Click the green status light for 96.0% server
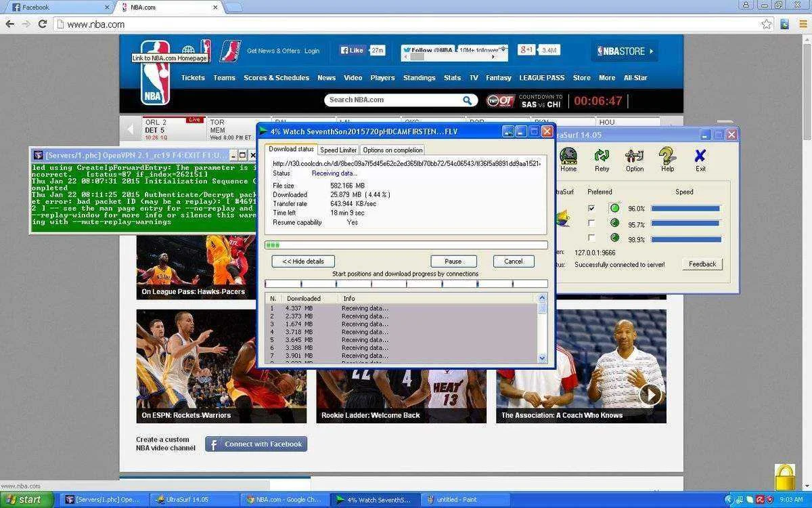812x508 pixels. pyautogui.click(x=614, y=208)
